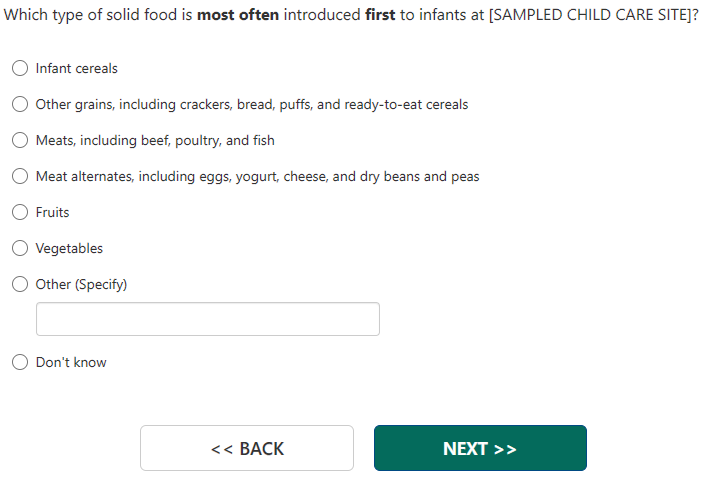Click the 'Meat alternates, including eggs' label
The image size is (705, 485).
click(257, 177)
